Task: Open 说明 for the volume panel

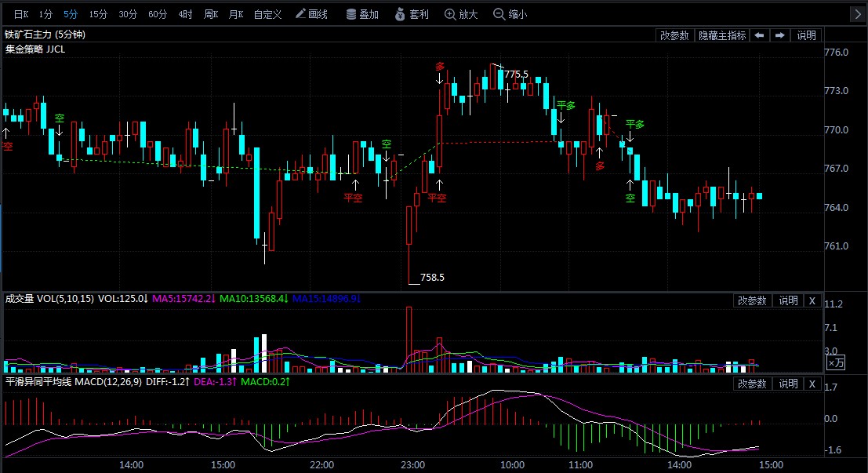Action: (788, 300)
